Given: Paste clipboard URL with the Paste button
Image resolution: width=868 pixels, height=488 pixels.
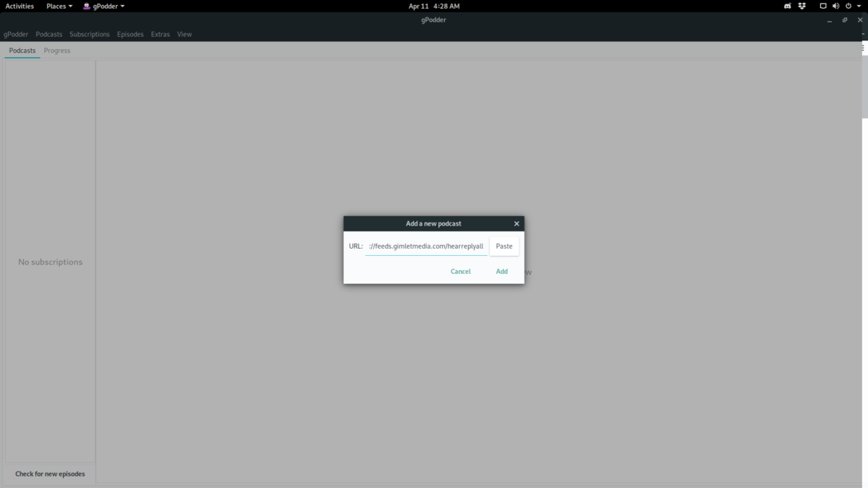Looking at the screenshot, I should [504, 246].
